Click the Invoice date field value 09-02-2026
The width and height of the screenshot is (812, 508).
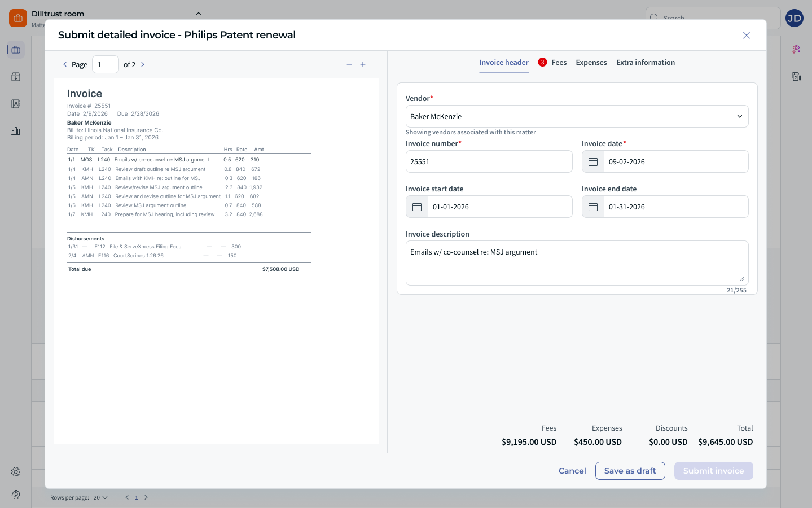click(x=675, y=161)
